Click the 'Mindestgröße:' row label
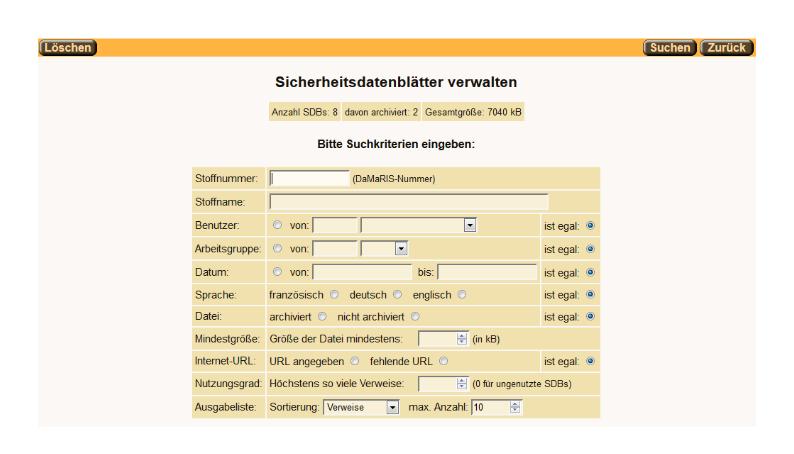The image size is (794, 454). (x=227, y=339)
